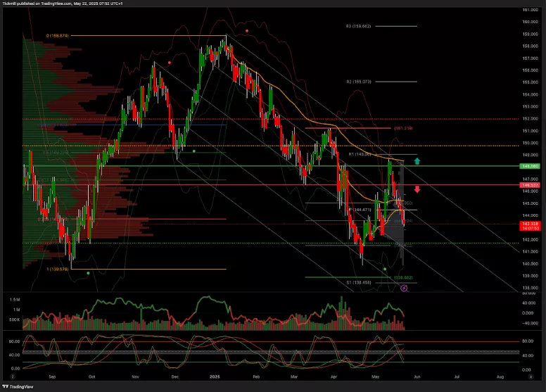The width and height of the screenshot is (546, 392).
Task: Click the red down arrow marker
Action: (x=417, y=189)
